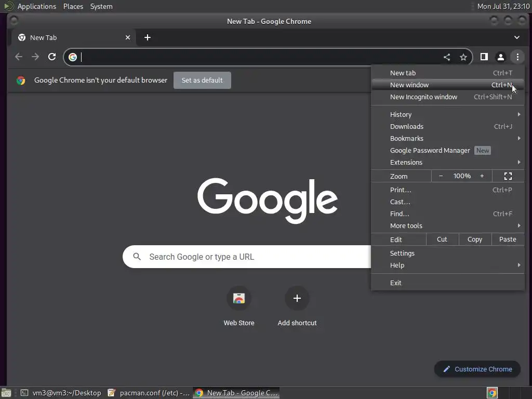Click the Chrome back arrow button
This screenshot has height=399, width=532.
(x=19, y=57)
